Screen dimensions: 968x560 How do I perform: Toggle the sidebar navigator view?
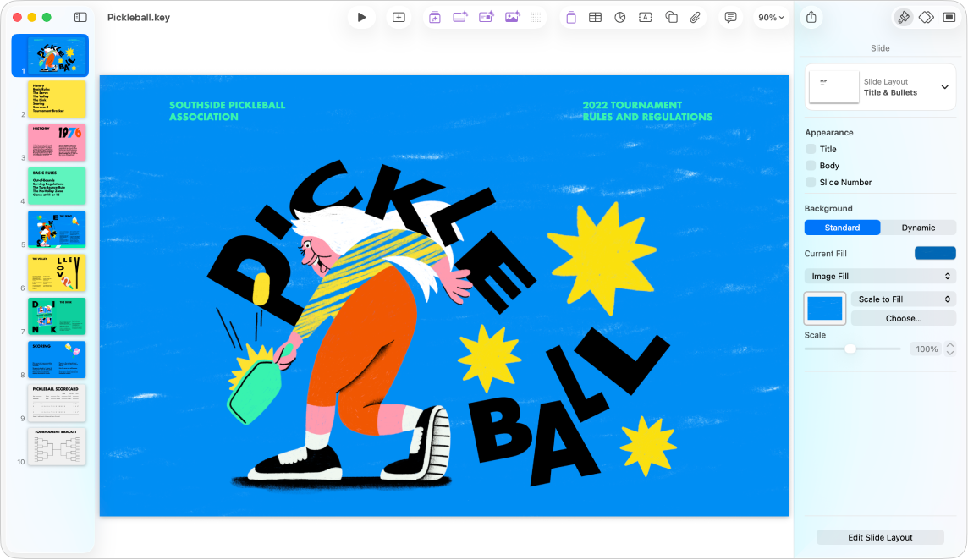(80, 17)
